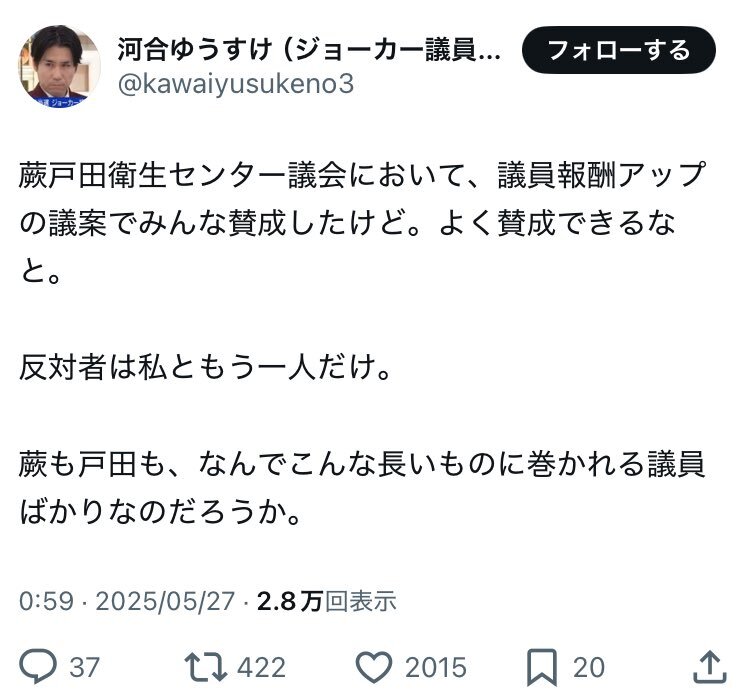Like the tweet with heart icon
Viewport: 750px width, 698px height.
[374, 666]
